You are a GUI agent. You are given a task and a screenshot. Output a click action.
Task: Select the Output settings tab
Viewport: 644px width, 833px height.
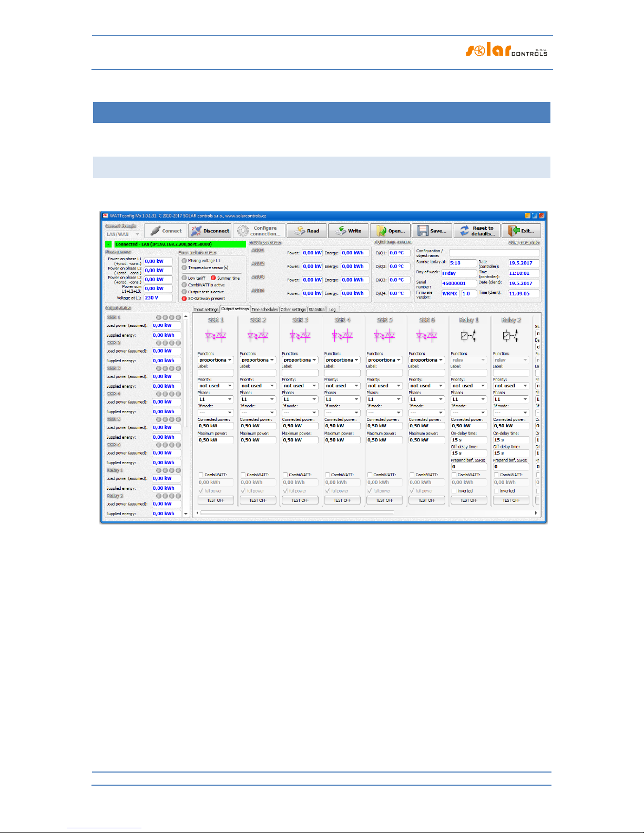[x=235, y=309]
